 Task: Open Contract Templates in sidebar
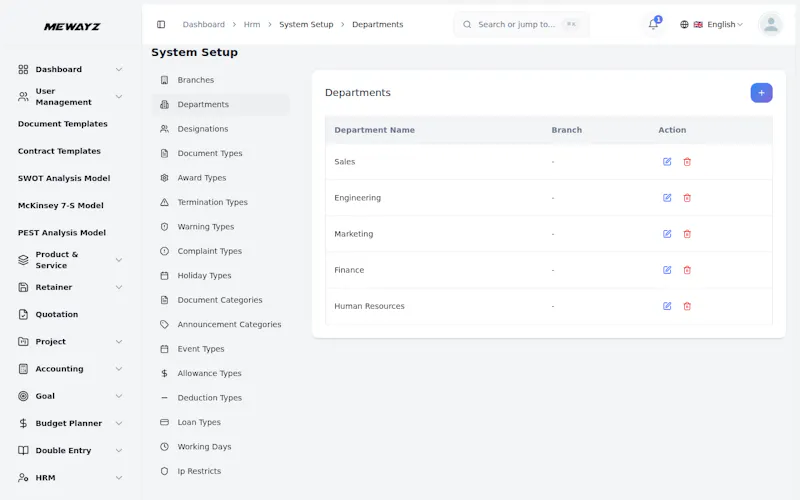(x=59, y=151)
